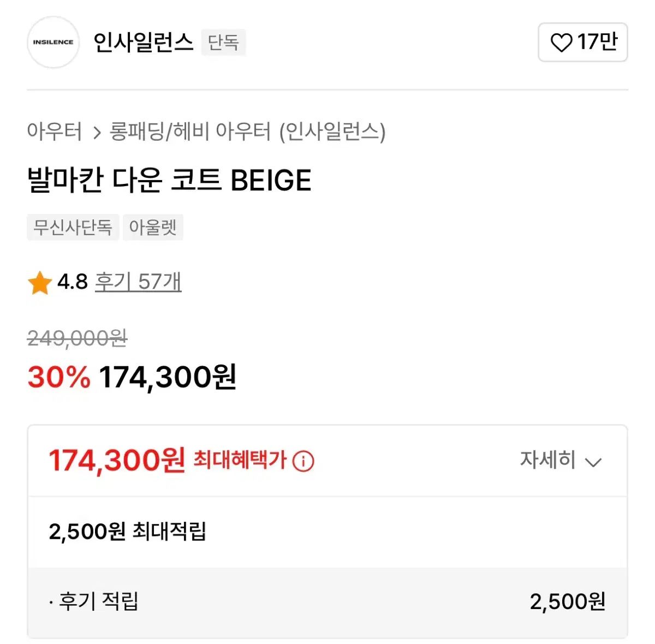Open the 인사일런스 brand page

click(x=143, y=43)
